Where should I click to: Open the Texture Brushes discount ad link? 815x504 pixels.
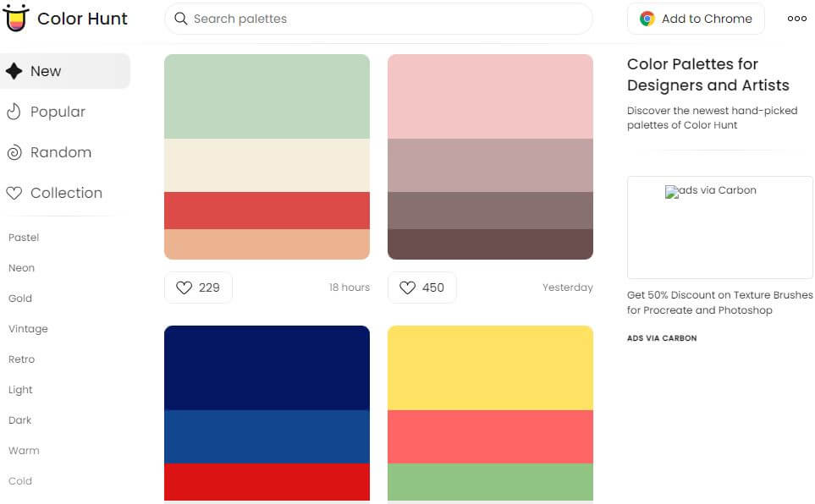[719, 303]
